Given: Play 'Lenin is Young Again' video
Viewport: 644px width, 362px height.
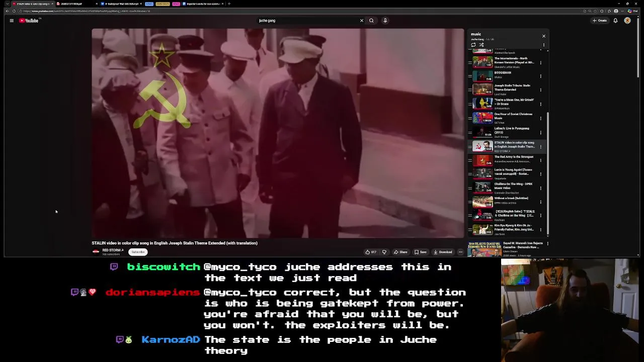Looking at the screenshot, I should coord(482,174).
